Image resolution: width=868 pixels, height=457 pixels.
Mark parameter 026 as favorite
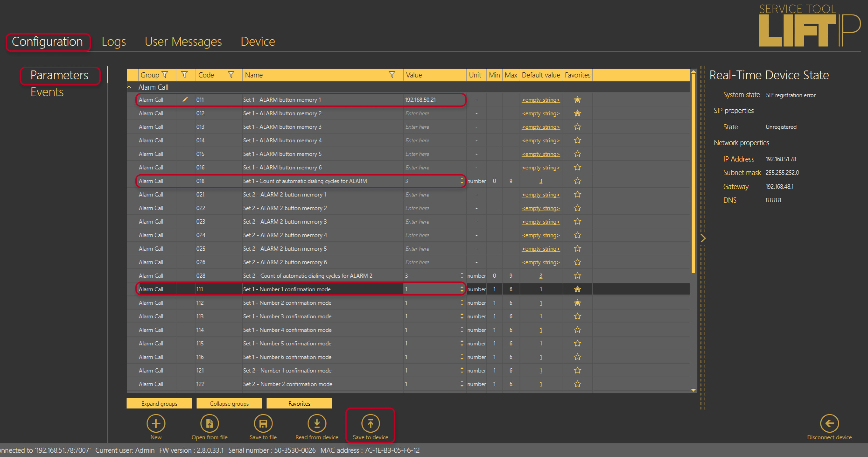tap(577, 262)
